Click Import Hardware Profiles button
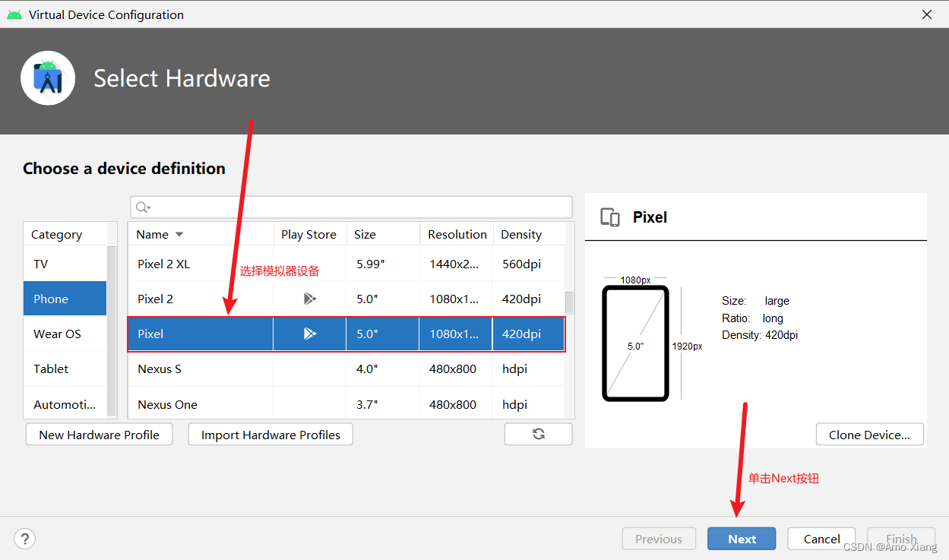 point(270,435)
